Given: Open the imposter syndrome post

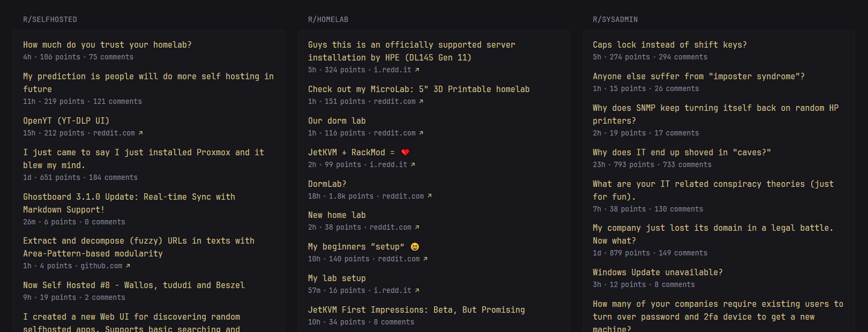Looking at the screenshot, I should click(698, 77).
